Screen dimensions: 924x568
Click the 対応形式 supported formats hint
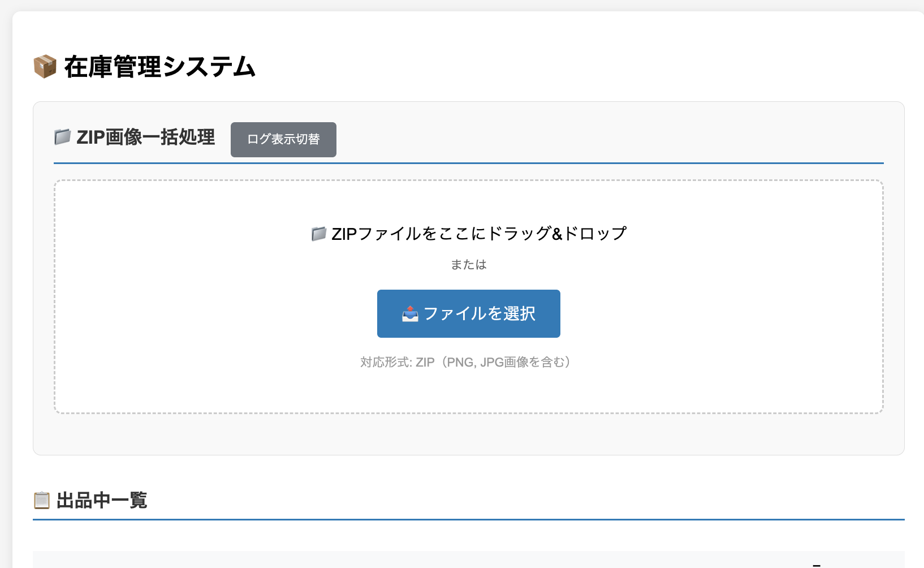click(465, 362)
